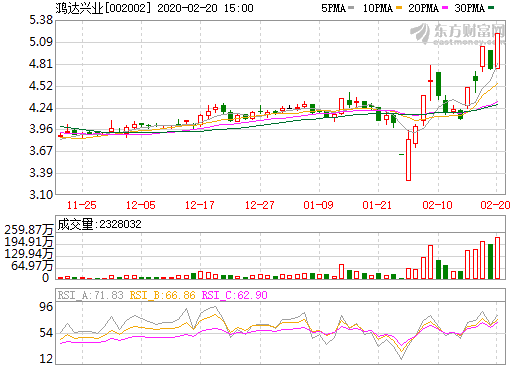Screen dimensions: 520x365
Task: Click the RSI_A:71.83 indicator label
Action: point(91,295)
